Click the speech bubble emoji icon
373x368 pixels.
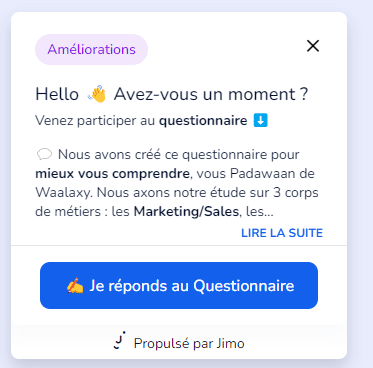coord(44,154)
